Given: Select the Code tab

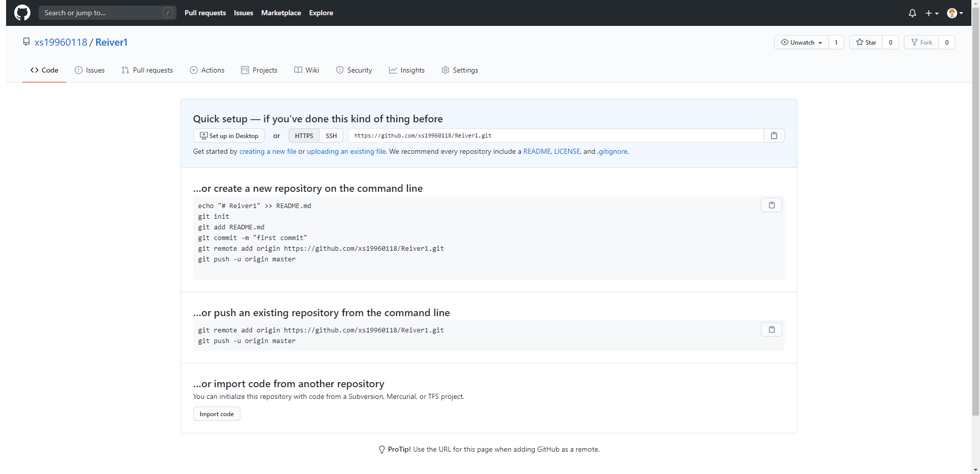Looking at the screenshot, I should [x=44, y=70].
